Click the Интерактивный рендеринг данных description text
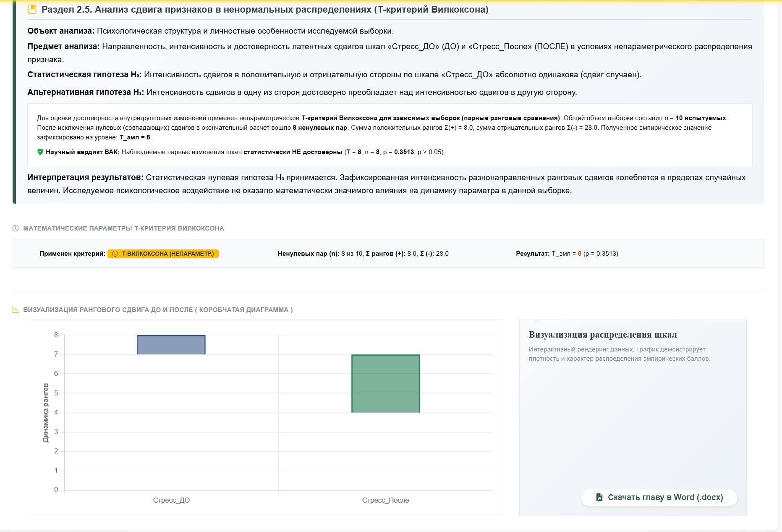 tap(620, 354)
